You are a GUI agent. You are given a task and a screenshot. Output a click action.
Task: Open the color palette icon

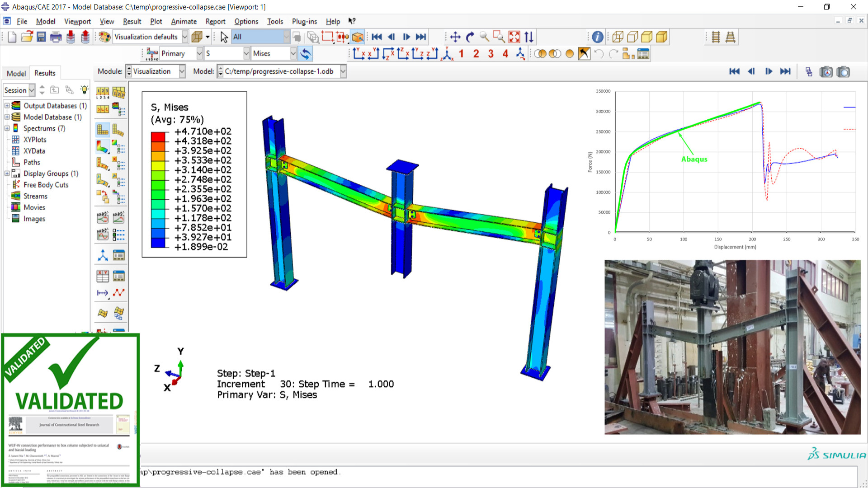(x=104, y=37)
